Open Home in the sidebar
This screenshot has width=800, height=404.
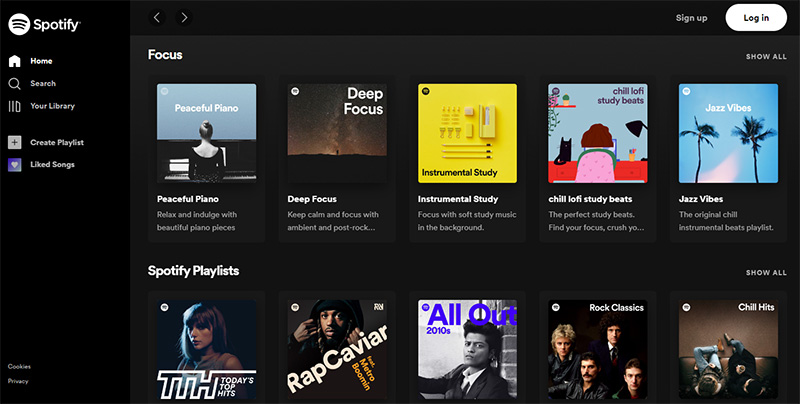[x=41, y=61]
